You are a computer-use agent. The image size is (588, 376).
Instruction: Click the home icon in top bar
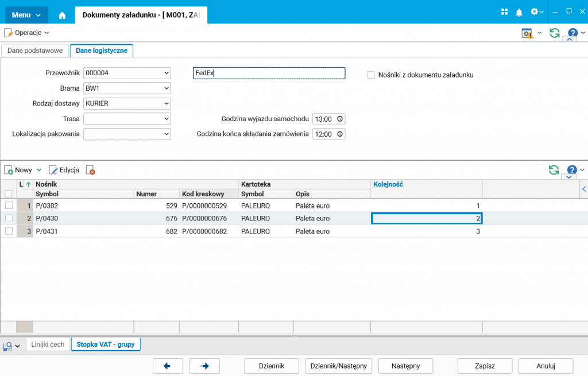(x=62, y=15)
